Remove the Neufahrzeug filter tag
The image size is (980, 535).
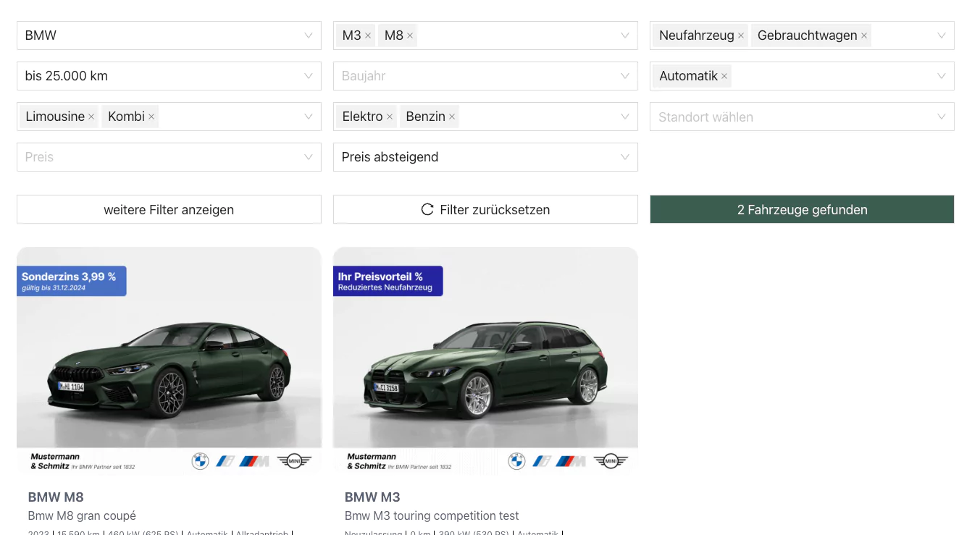tap(741, 35)
